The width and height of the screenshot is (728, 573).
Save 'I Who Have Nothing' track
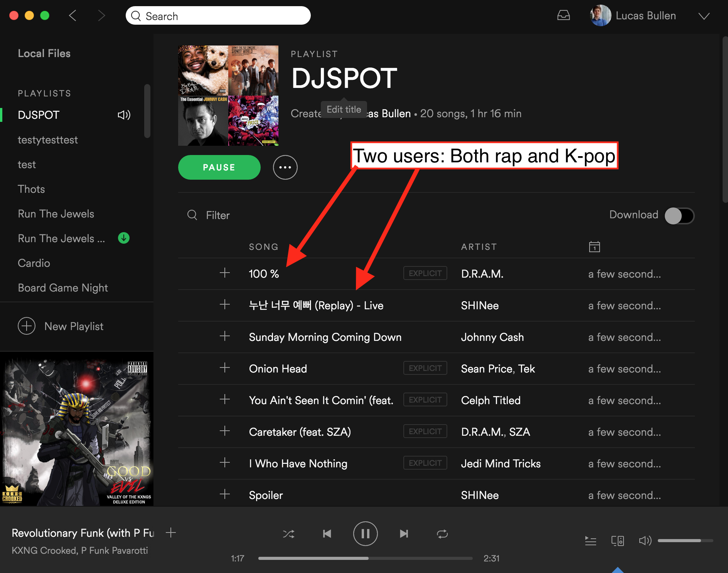[224, 463]
